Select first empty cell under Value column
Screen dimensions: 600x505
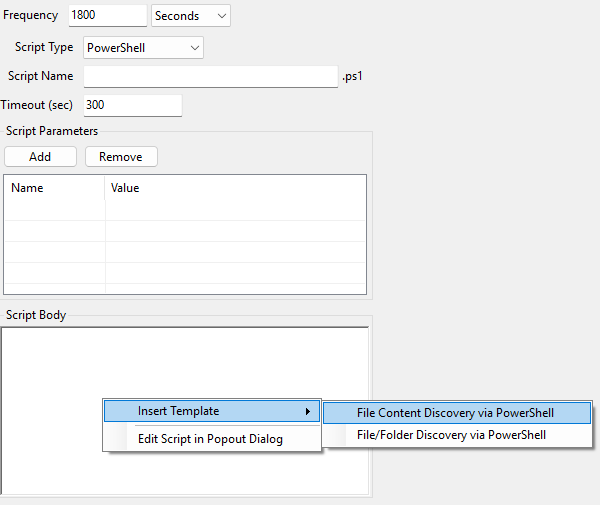(235, 211)
